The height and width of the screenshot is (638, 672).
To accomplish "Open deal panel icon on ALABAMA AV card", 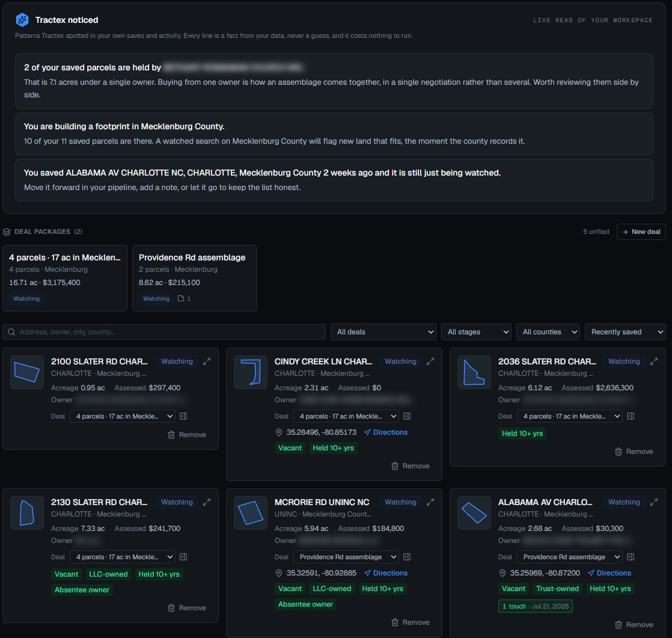I will pyautogui.click(x=631, y=557).
